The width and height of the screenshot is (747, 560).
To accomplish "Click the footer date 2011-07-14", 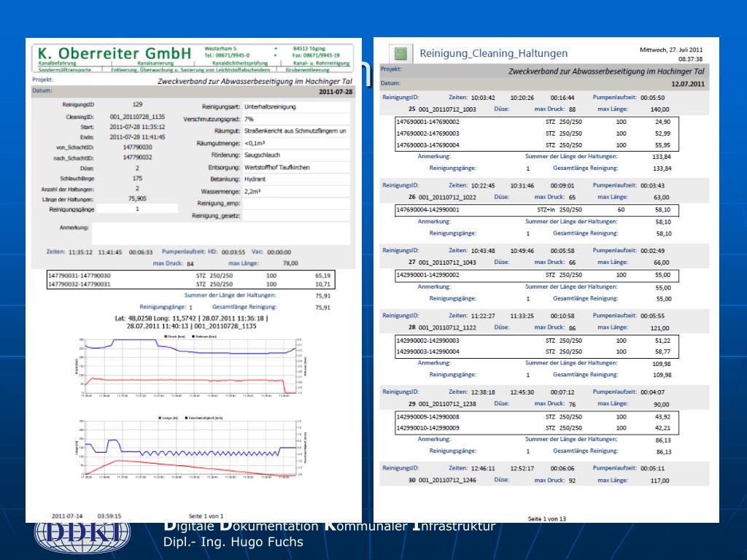I will click(x=67, y=516).
